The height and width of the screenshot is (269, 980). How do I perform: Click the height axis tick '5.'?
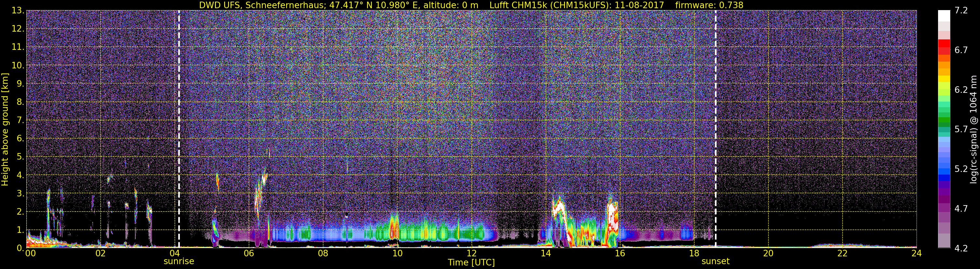pos(20,157)
